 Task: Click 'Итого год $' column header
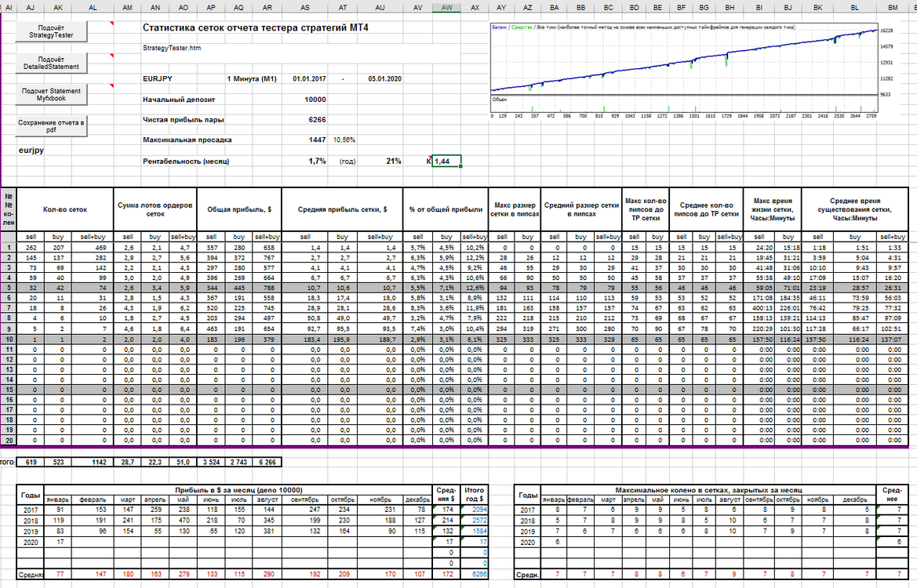475,495
